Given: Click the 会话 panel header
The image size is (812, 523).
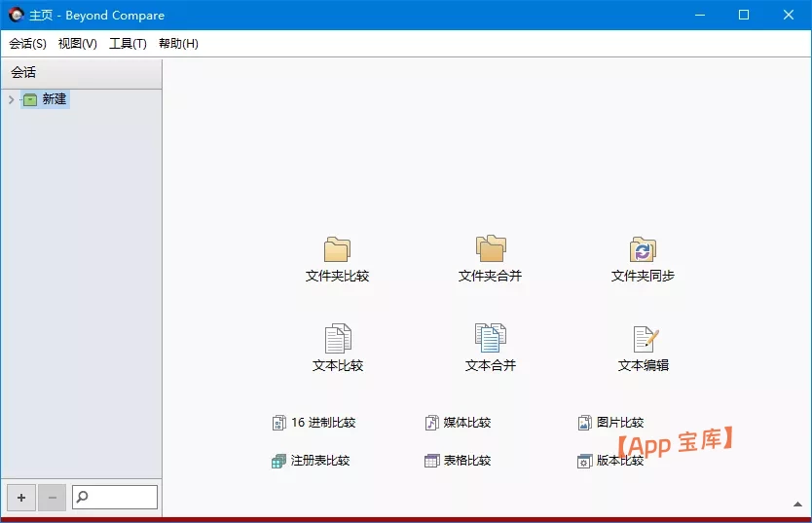Looking at the screenshot, I should tap(82, 73).
